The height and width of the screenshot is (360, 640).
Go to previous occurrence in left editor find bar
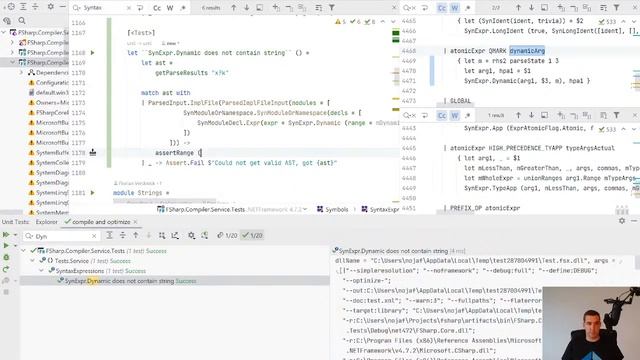coord(233,7)
